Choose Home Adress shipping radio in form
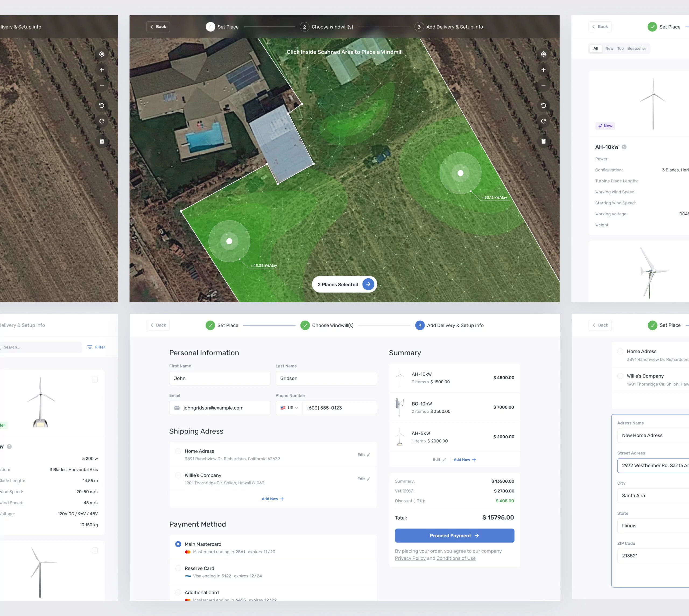Screen dimensions: 689x616 click(178, 451)
